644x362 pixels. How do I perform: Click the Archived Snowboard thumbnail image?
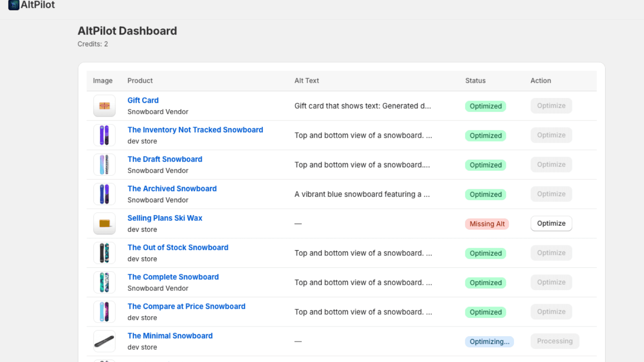pyautogui.click(x=104, y=194)
